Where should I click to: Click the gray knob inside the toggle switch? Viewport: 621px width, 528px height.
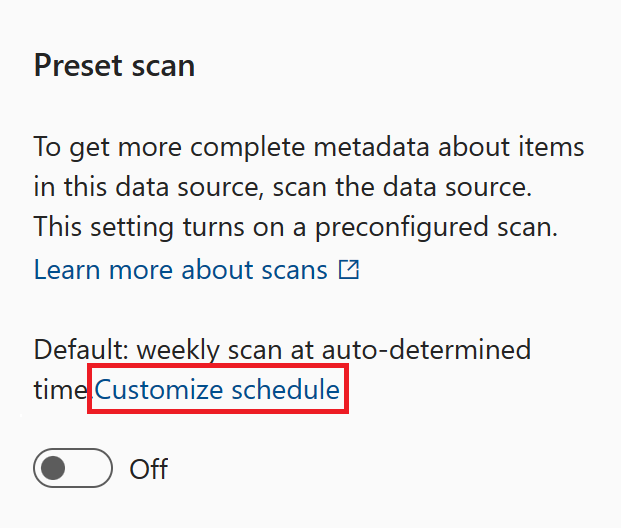[53, 468]
